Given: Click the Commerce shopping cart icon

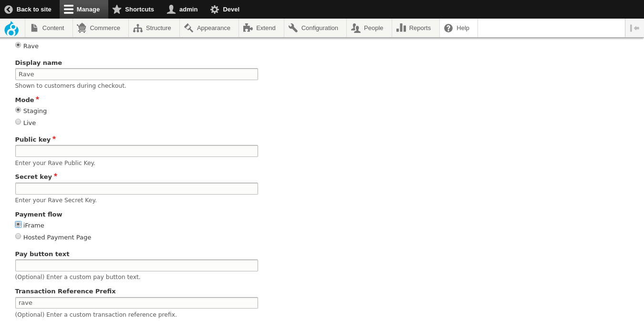Looking at the screenshot, I should click(x=82, y=28).
